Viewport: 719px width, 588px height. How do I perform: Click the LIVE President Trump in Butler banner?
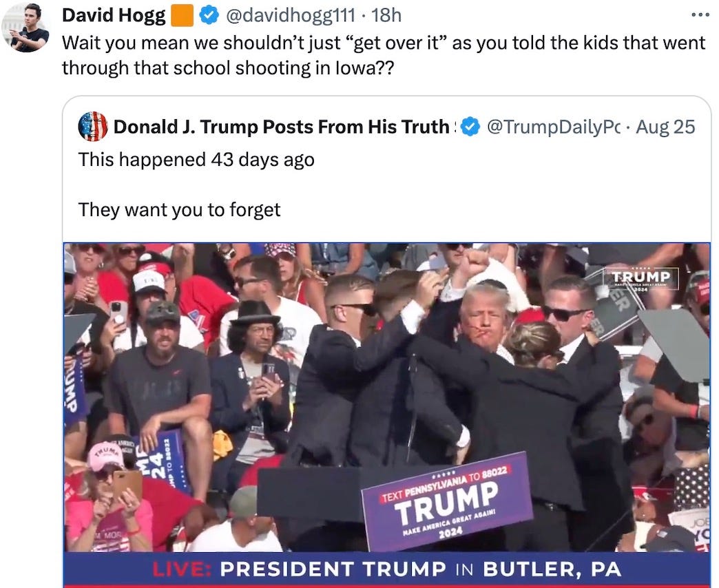[x=387, y=569]
